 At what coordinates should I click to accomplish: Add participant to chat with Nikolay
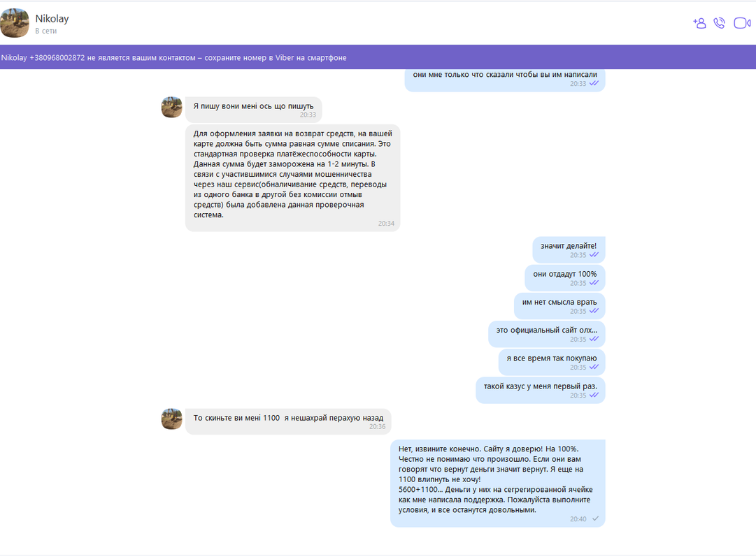coord(699,22)
